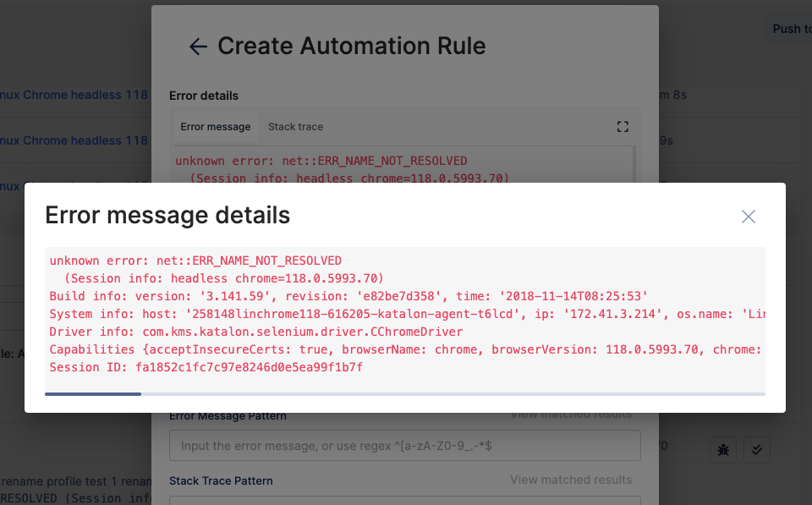
Task: Click the Error message details heading
Action: [x=167, y=216]
